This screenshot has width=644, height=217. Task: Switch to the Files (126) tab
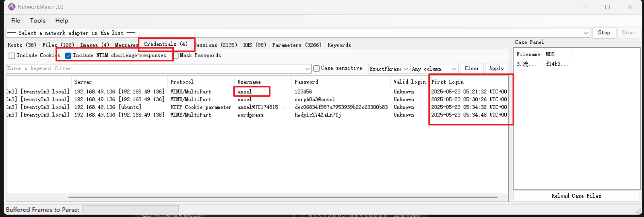tap(58, 45)
